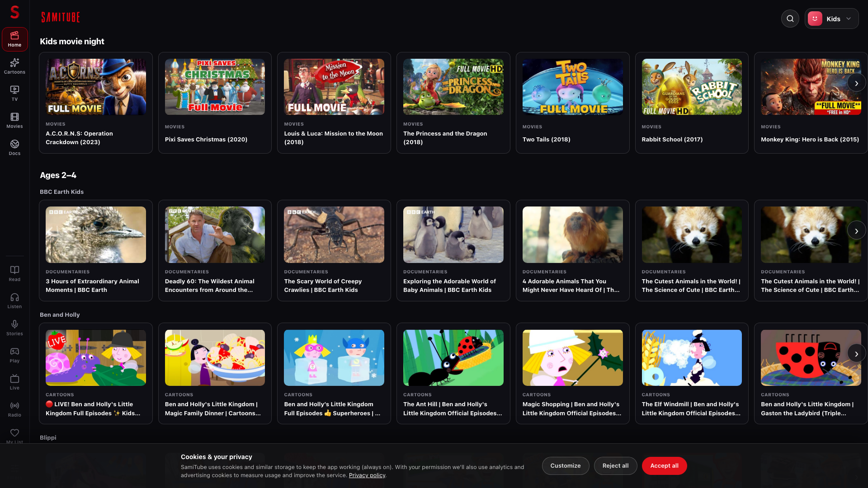Open LIVE Ben and Holly's Little Kingdom thumbnail
This screenshot has width=868, height=488.
(96, 358)
